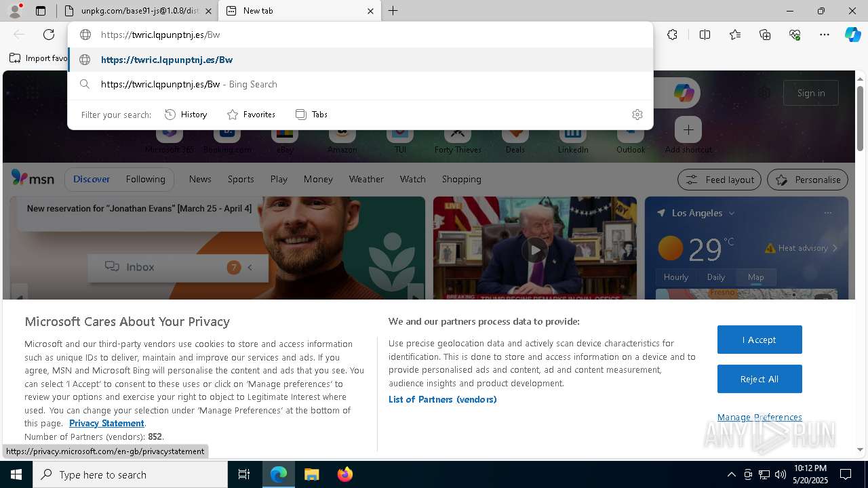Open the browser profile icon
Image resolution: width=868 pixels, height=488 pixels.
coord(15,11)
